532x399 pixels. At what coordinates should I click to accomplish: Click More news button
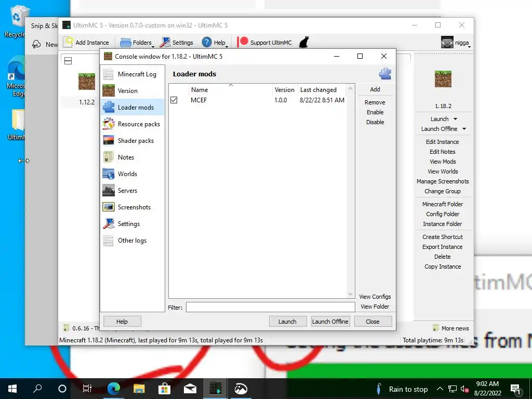pyautogui.click(x=451, y=328)
